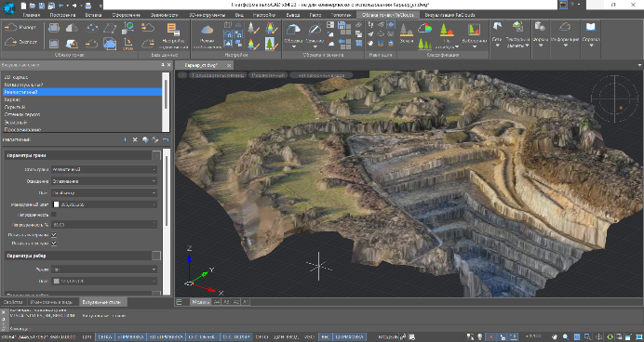Toggle ИЗО mode in status bar

[310, 336]
